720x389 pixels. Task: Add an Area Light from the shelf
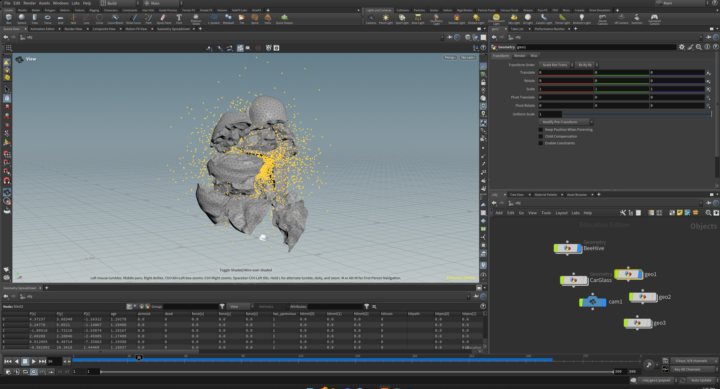[x=418, y=19]
